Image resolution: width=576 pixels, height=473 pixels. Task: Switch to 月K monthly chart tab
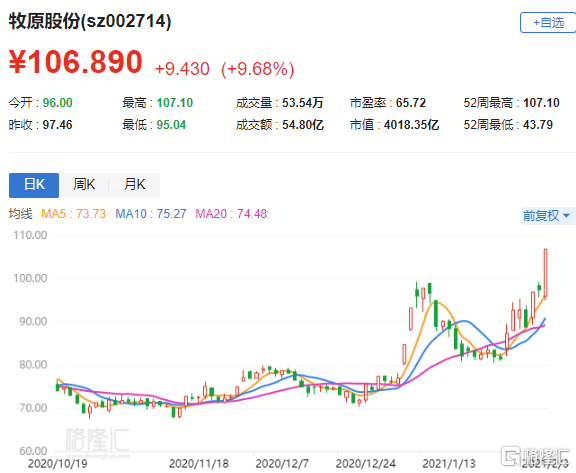134,185
